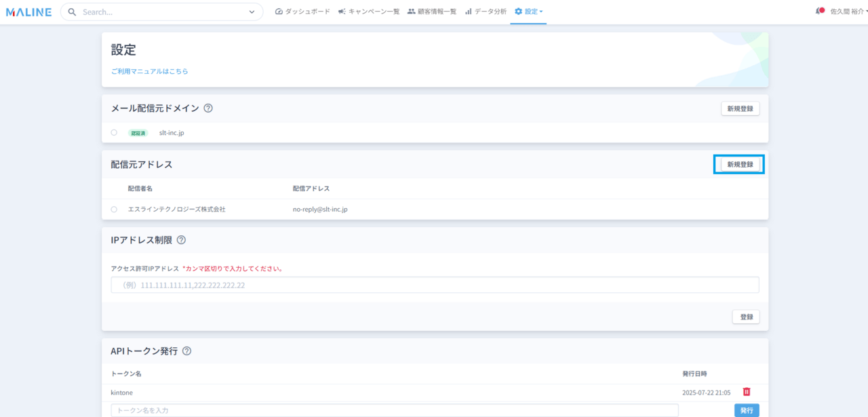Viewport: 868px width, 417px height.
Task: Open キャンペーン一覧 page
Action: pos(369,12)
